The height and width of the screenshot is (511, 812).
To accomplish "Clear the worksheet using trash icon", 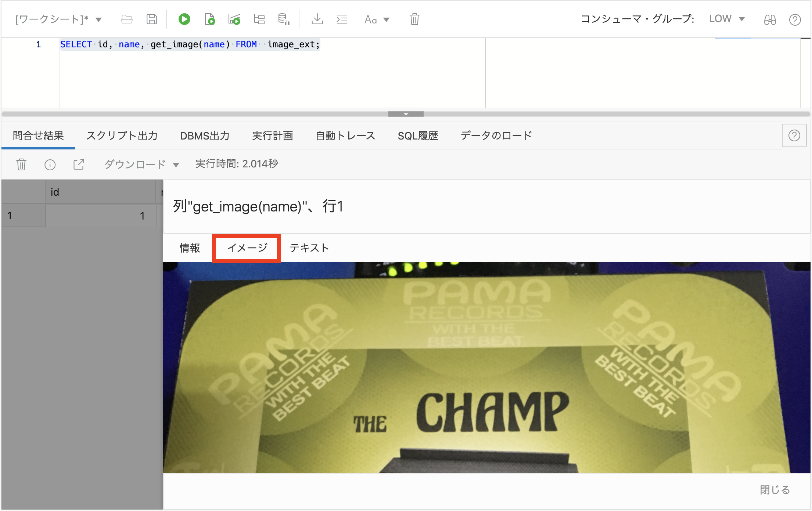I will [x=414, y=19].
